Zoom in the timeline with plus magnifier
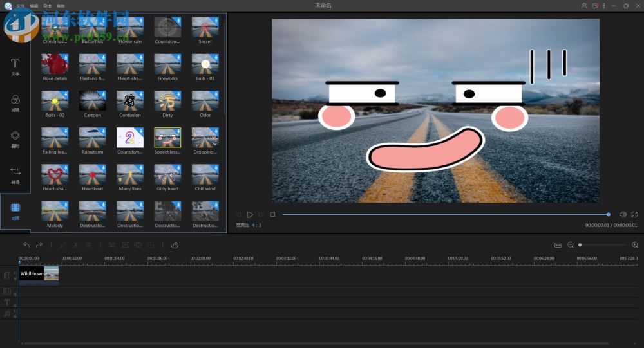Viewport: 644px width, 348px height. tap(635, 245)
